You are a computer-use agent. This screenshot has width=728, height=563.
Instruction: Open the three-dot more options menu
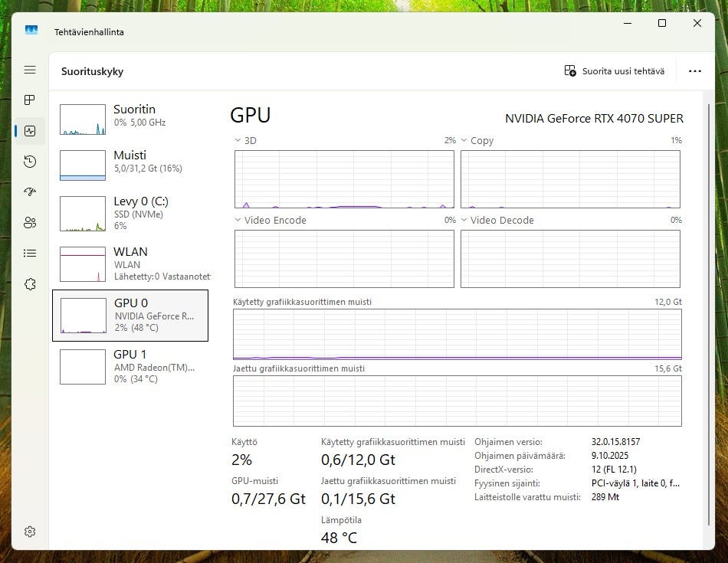click(694, 71)
